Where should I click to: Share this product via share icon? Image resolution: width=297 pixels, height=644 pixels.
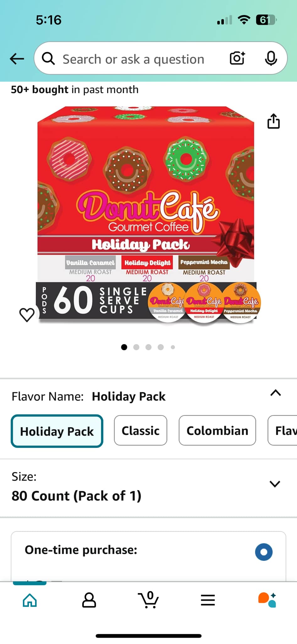(x=273, y=121)
